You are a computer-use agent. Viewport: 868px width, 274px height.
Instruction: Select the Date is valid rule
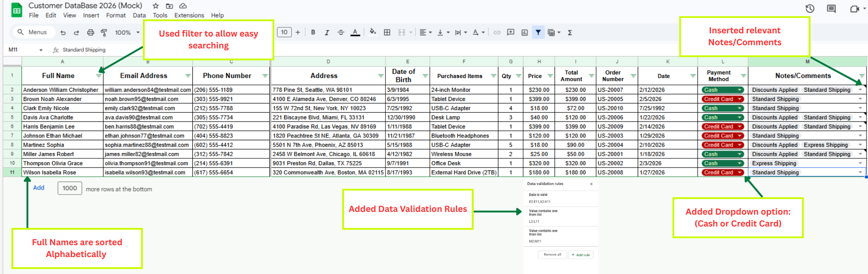click(561, 198)
